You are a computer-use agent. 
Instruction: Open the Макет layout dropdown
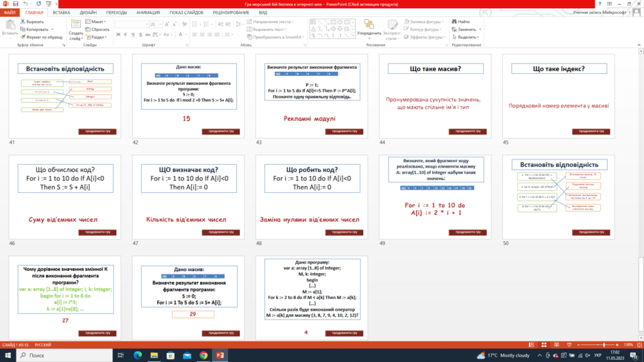click(x=96, y=22)
